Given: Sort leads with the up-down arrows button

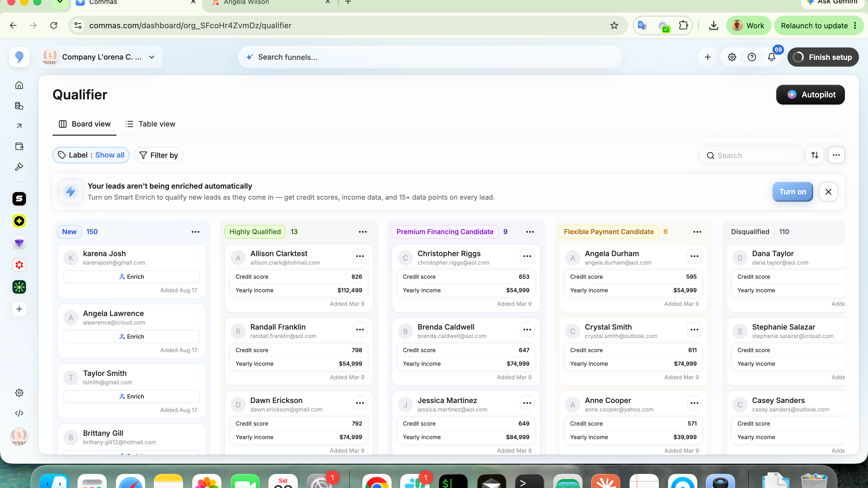Looking at the screenshot, I should 815,155.
